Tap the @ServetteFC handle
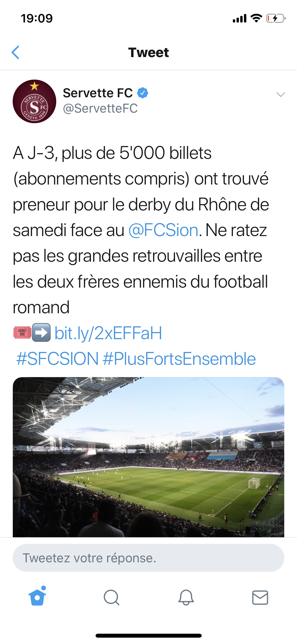297x644 pixels. 100,108
